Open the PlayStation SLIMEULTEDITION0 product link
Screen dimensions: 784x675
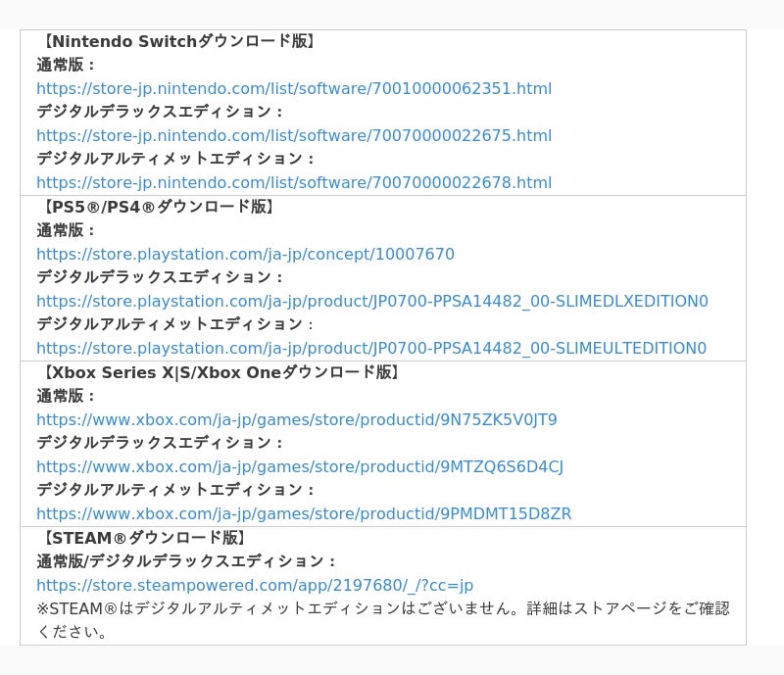coord(370,348)
